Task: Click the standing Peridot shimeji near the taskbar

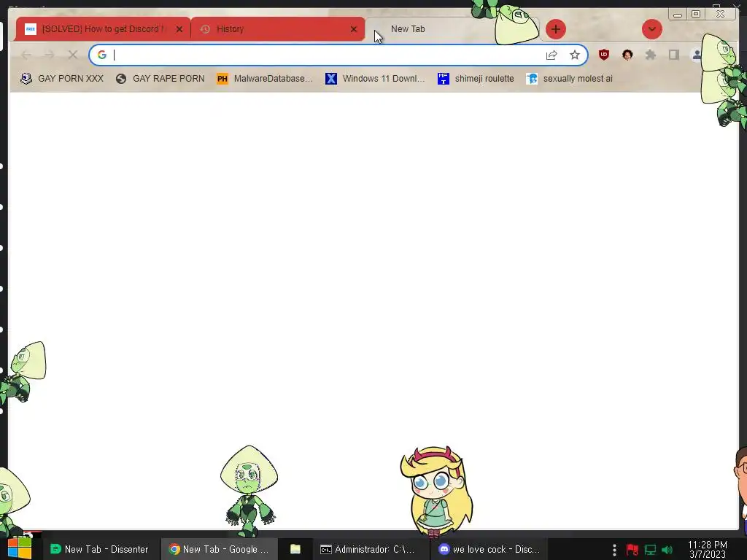Action: (249, 491)
